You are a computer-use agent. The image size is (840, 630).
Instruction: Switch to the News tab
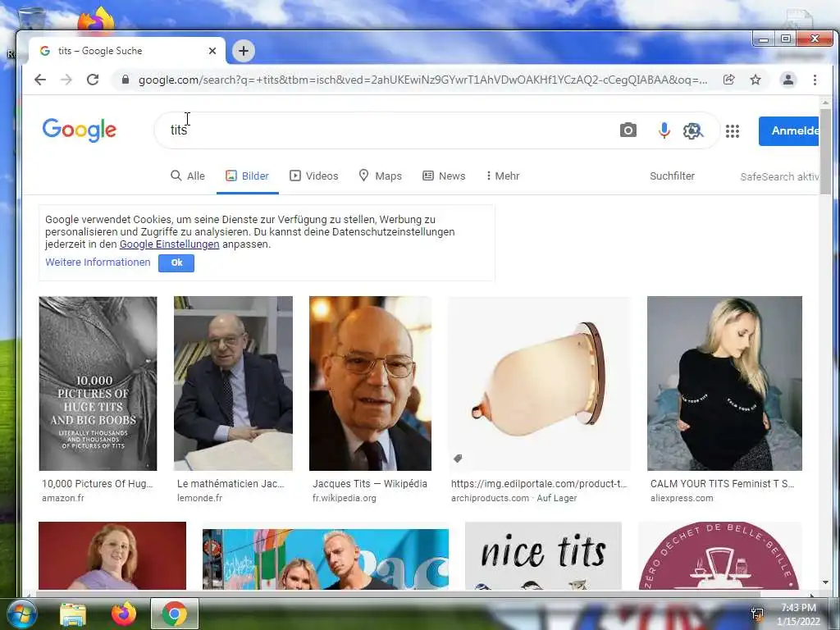(x=444, y=176)
